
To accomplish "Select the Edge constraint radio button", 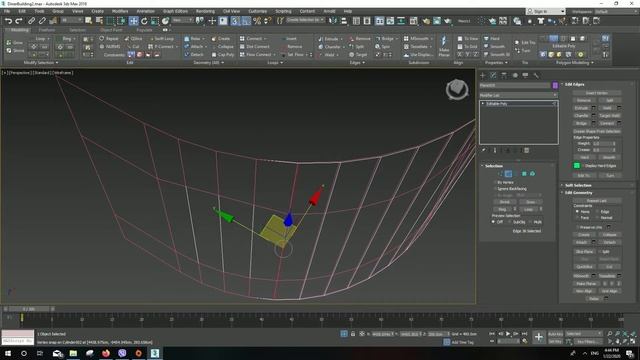I will coord(597,212).
